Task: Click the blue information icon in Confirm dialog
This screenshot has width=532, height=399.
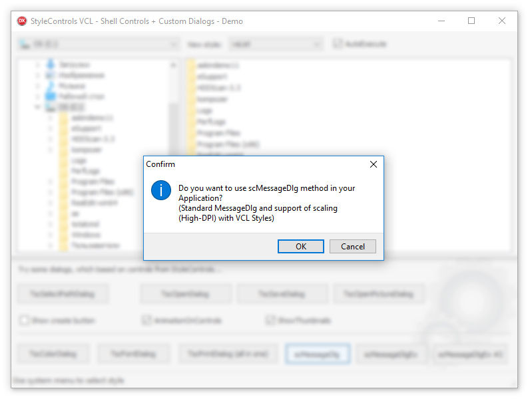Action: [x=161, y=190]
